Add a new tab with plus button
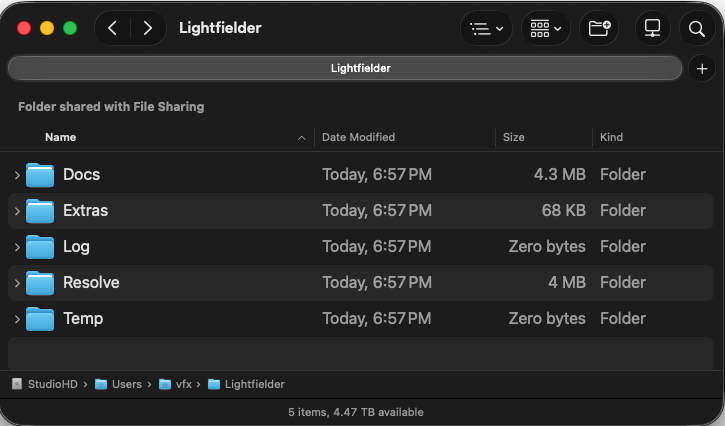The height and width of the screenshot is (426, 725). (x=702, y=68)
